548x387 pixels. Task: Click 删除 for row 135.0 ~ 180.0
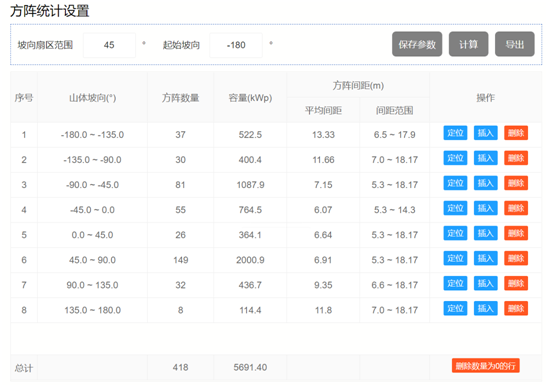516,309
